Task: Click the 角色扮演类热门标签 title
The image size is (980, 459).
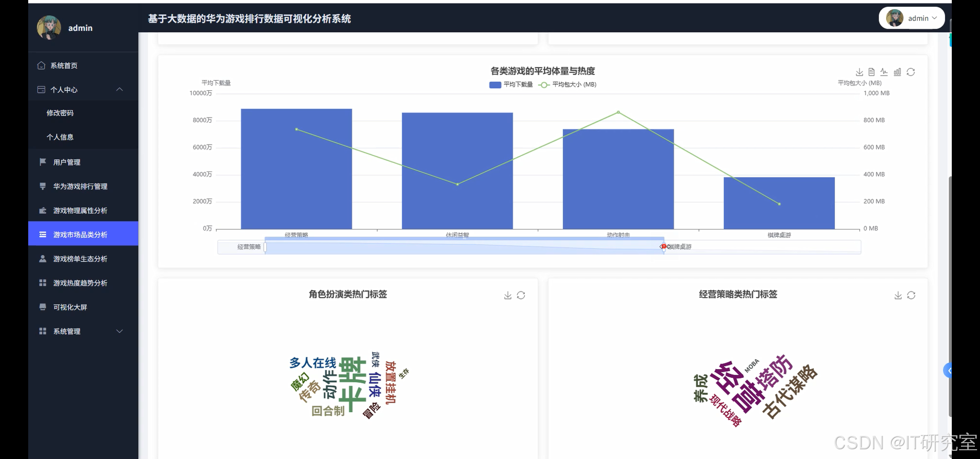Action: tap(348, 294)
